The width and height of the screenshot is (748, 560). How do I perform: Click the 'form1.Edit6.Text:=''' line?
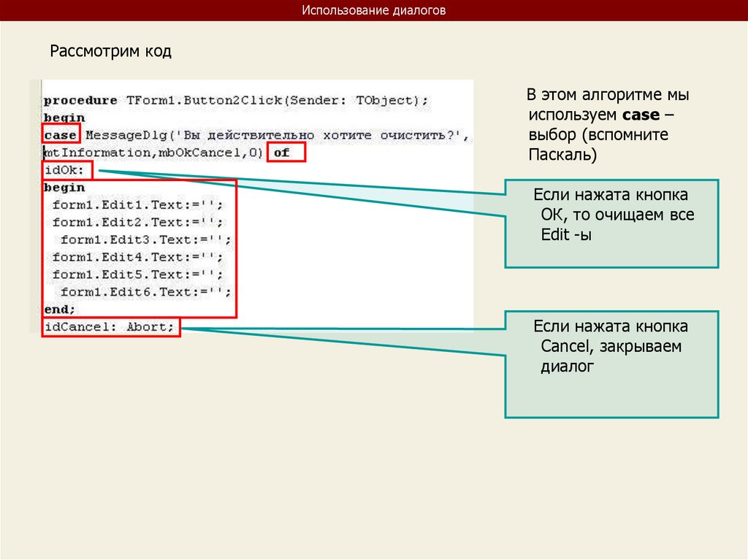[x=146, y=292]
